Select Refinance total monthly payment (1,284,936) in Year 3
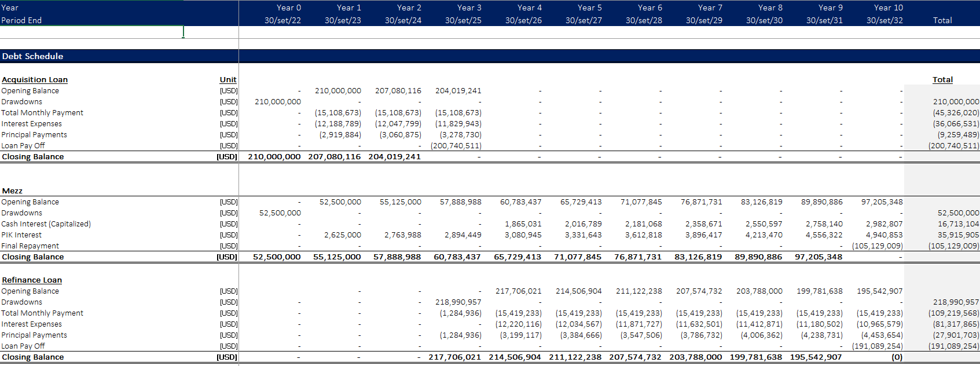This screenshot has height=366, width=980. [x=461, y=313]
